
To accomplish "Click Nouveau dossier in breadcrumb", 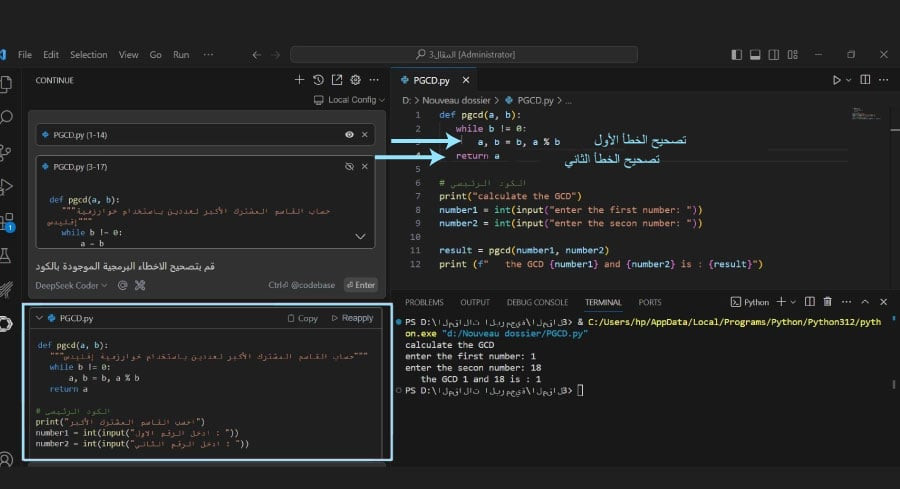I will click(456, 100).
